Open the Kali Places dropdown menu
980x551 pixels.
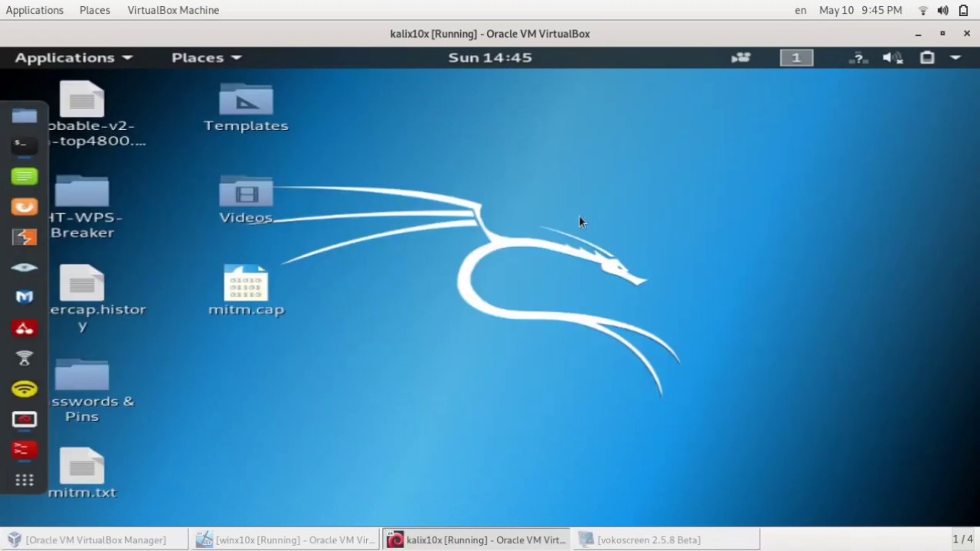coord(206,57)
